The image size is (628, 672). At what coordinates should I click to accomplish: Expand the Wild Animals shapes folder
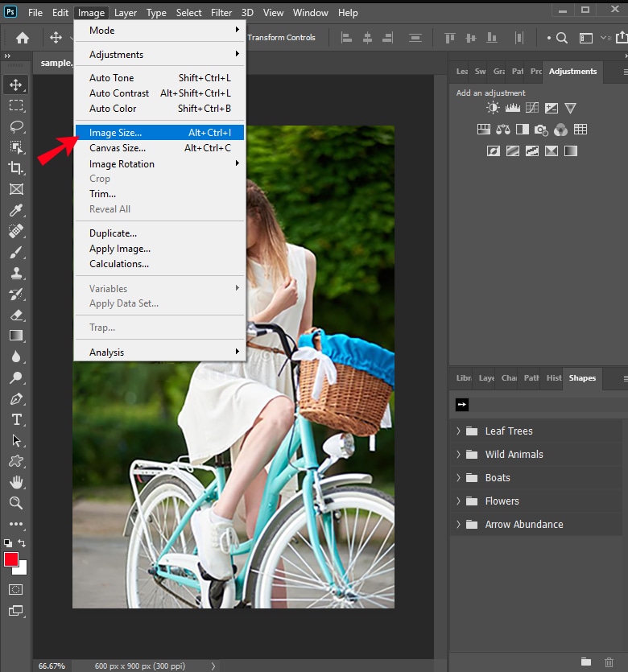click(x=458, y=454)
